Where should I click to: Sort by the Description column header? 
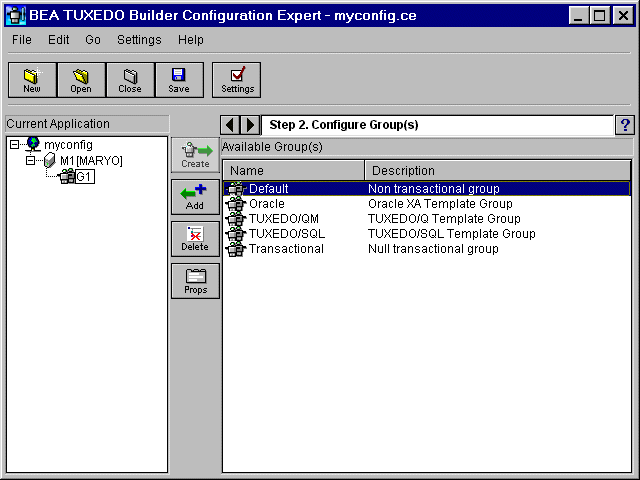pyautogui.click(x=498, y=171)
